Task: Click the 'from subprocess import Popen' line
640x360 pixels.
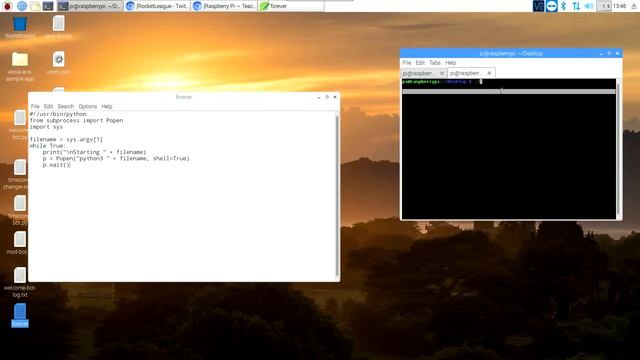Action: [x=76, y=120]
